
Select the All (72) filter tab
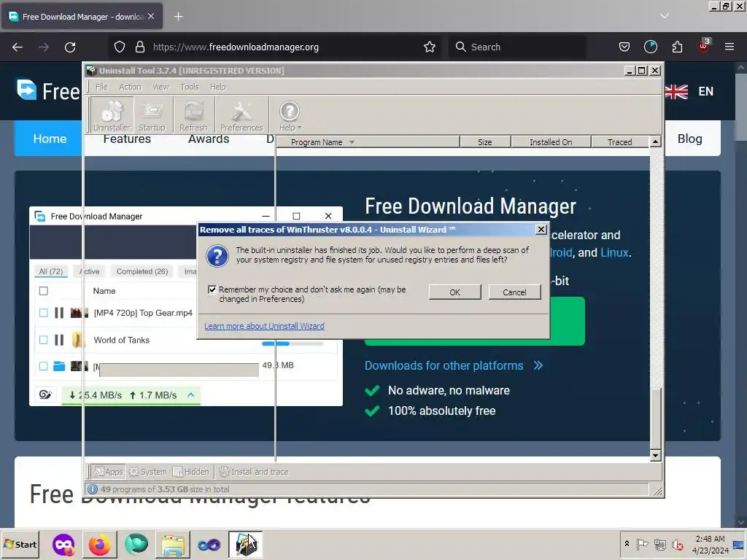pos(51,271)
